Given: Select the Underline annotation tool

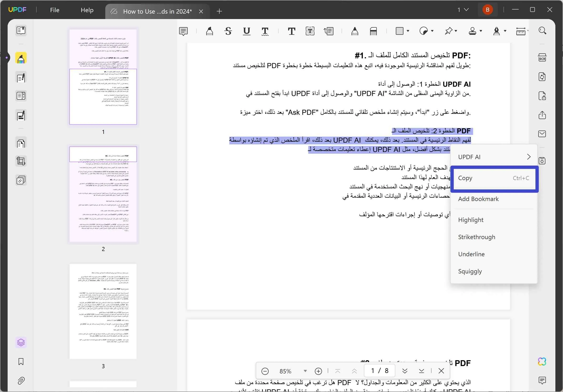Looking at the screenshot, I should (x=246, y=31).
